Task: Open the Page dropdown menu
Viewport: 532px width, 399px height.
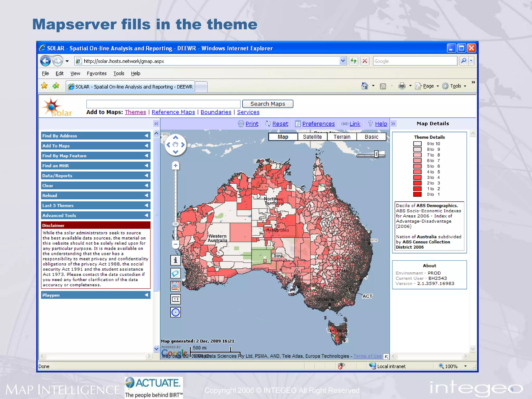Action: [x=428, y=86]
